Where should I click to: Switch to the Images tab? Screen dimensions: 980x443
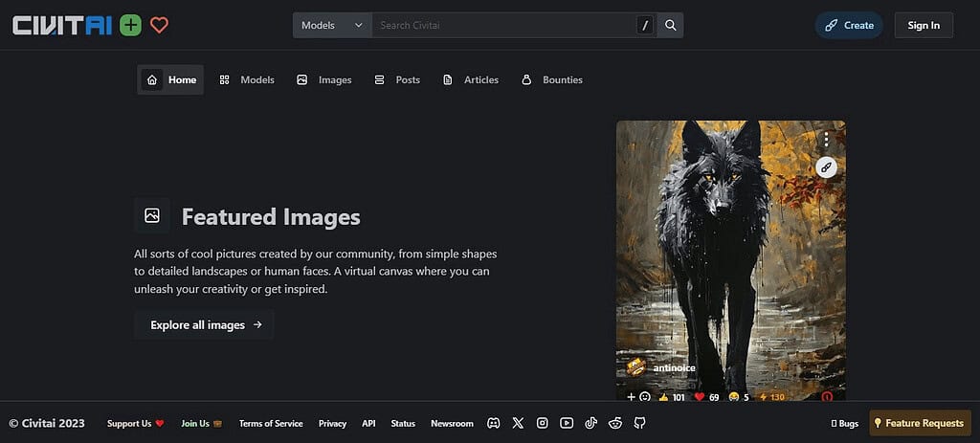(323, 80)
